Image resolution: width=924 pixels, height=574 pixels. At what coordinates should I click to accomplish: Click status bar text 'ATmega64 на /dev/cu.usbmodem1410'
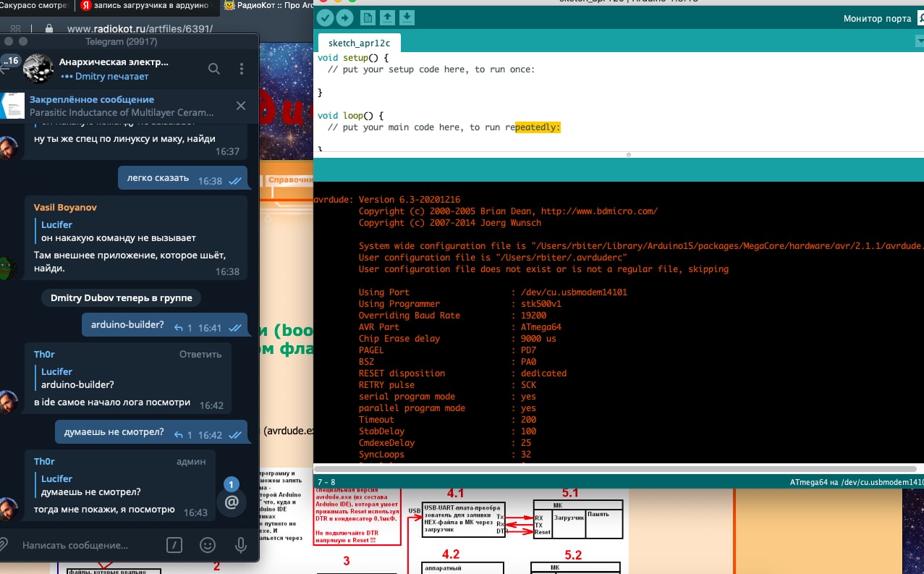coord(857,481)
